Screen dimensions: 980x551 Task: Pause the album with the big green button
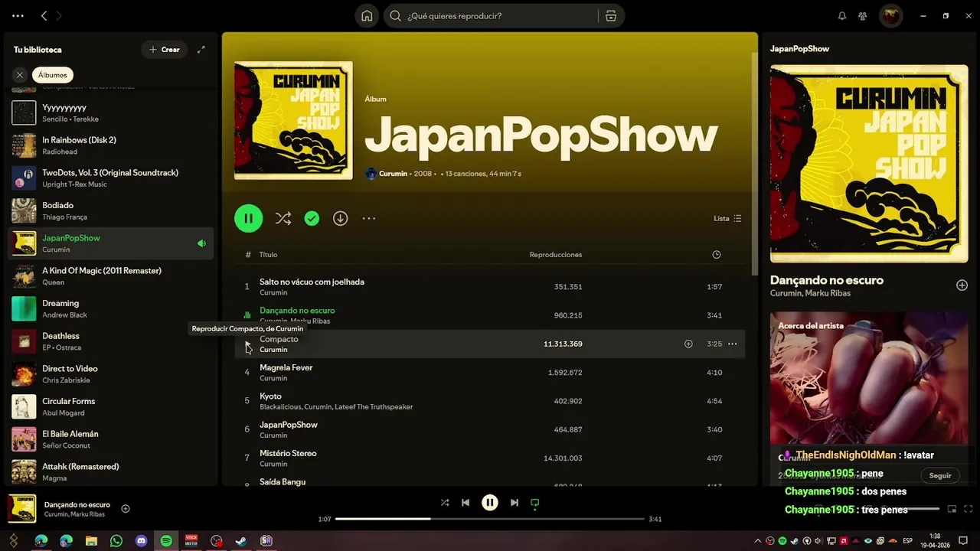point(248,218)
